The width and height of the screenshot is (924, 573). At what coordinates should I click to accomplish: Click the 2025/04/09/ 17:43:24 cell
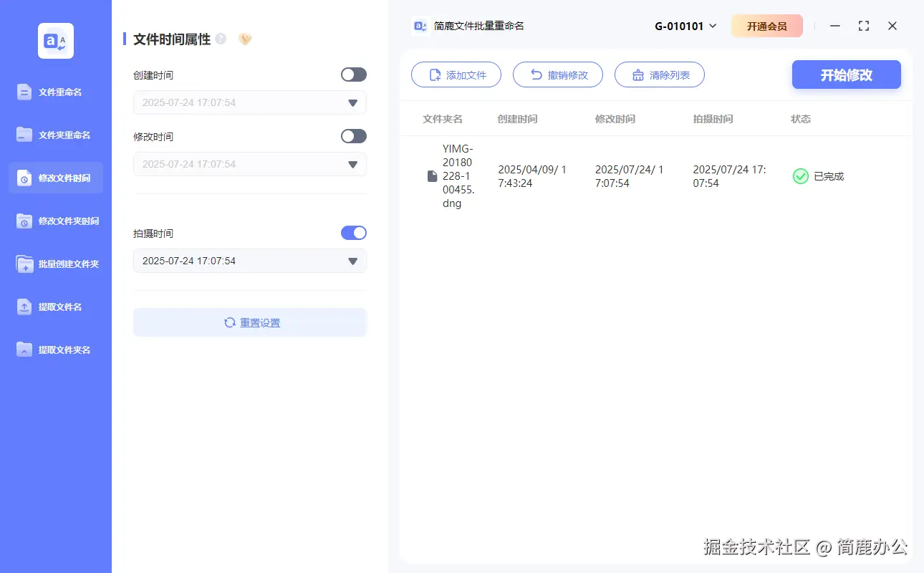pos(532,176)
